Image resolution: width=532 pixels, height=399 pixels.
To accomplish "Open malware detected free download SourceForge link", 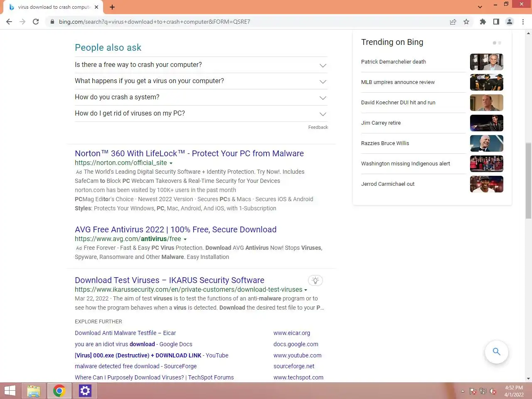I will (x=135, y=366).
